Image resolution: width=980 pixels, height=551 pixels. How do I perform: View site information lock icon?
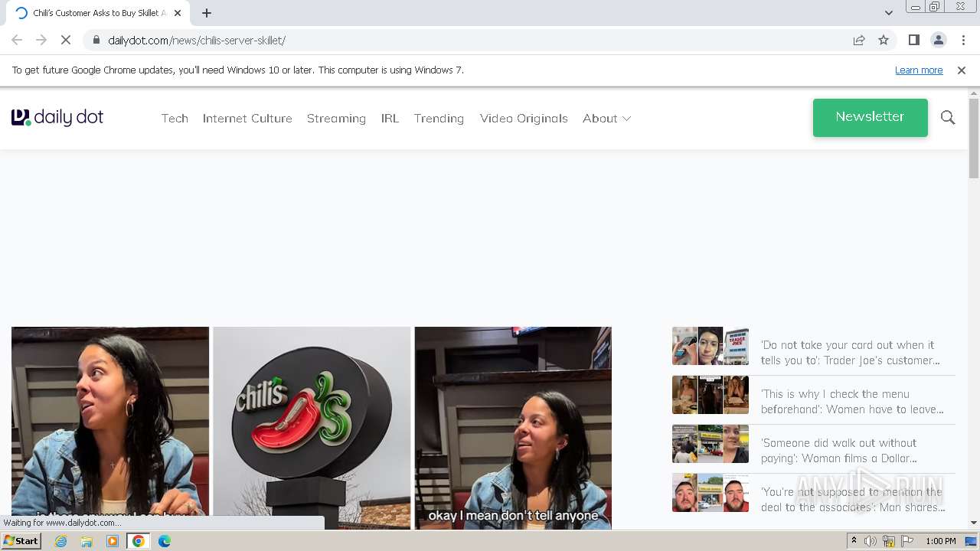coord(96,40)
